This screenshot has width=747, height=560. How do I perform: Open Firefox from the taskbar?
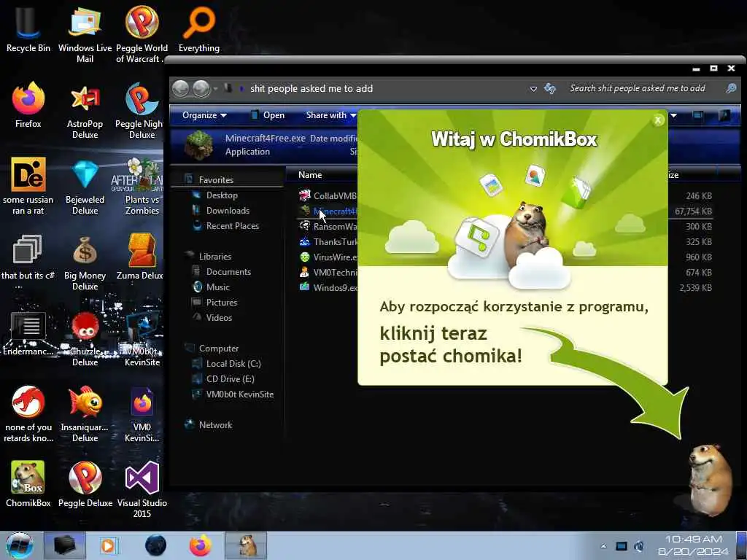[200, 545]
